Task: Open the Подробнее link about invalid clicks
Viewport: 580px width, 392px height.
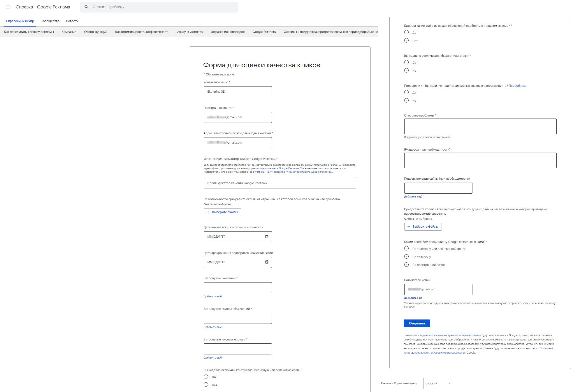Action: [x=518, y=86]
